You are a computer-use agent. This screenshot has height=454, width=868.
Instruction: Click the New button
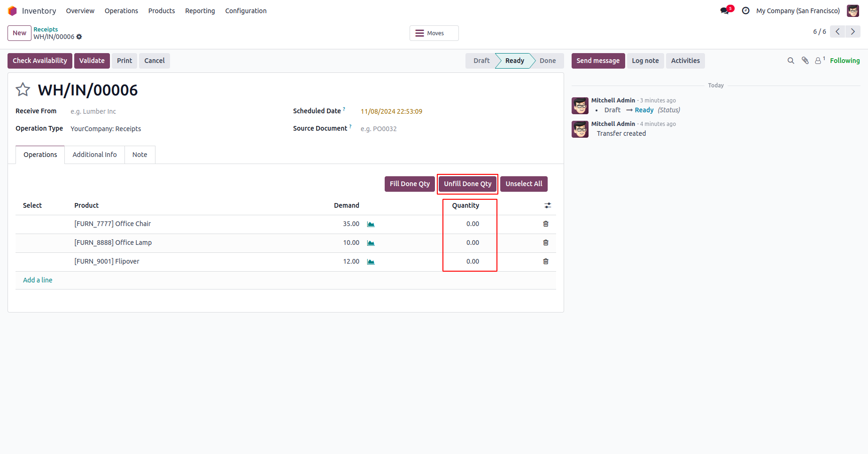point(19,33)
